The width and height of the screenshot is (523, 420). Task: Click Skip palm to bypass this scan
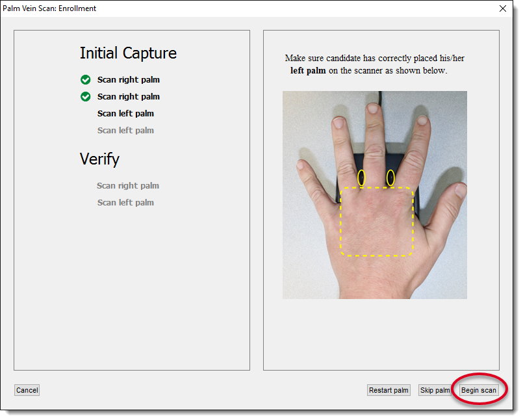tap(435, 389)
